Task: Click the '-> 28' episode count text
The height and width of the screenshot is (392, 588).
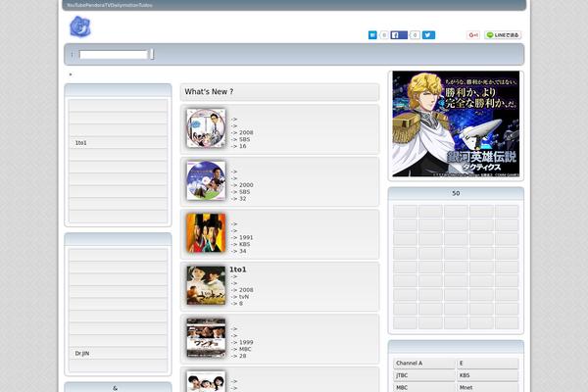Action: [x=238, y=356]
